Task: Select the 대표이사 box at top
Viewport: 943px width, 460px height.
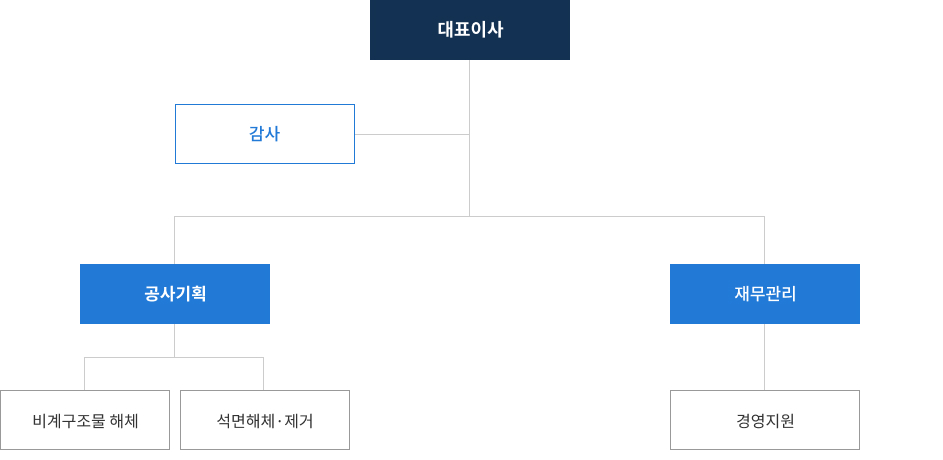Action: click(x=470, y=29)
